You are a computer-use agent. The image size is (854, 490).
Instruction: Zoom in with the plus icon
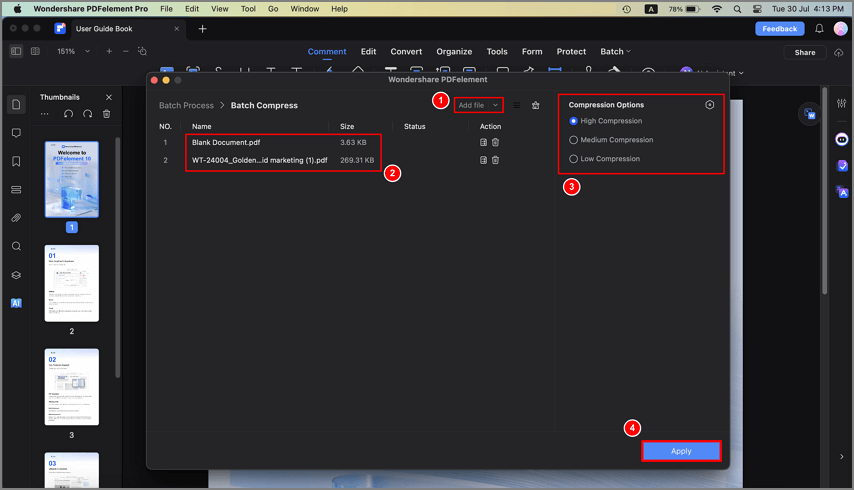coord(109,51)
